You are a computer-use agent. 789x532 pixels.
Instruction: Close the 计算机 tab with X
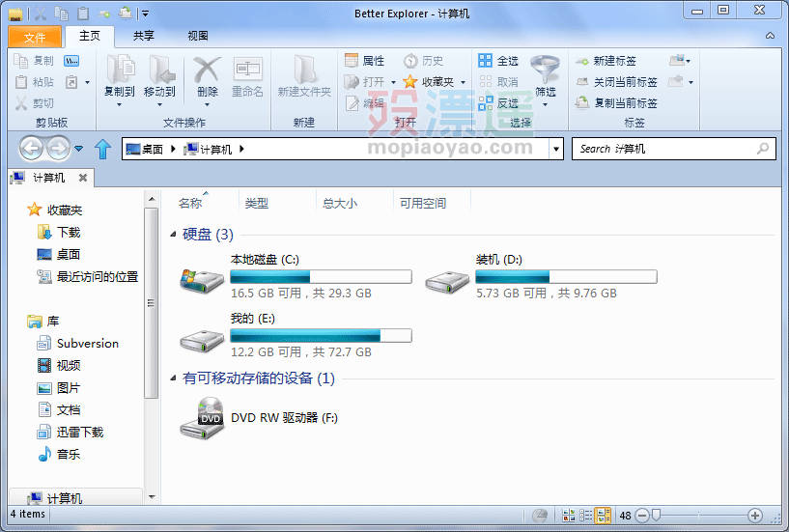pos(83,178)
